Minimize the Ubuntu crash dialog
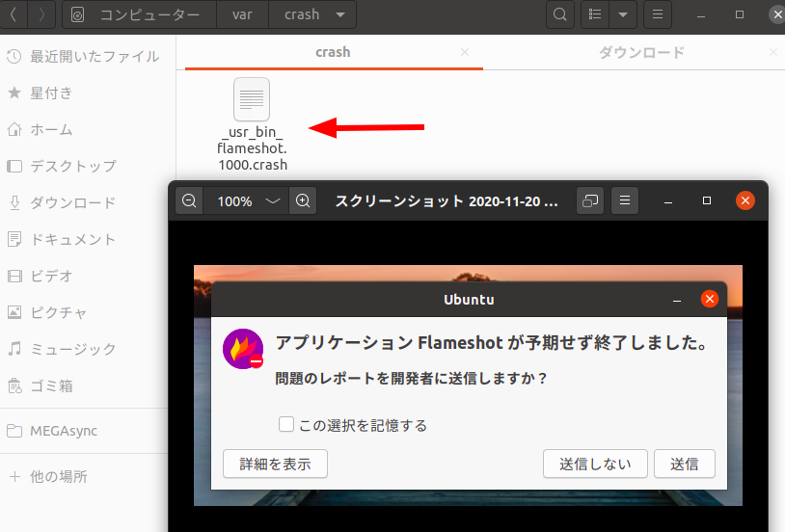Image resolution: width=785 pixels, height=532 pixels. tap(677, 300)
